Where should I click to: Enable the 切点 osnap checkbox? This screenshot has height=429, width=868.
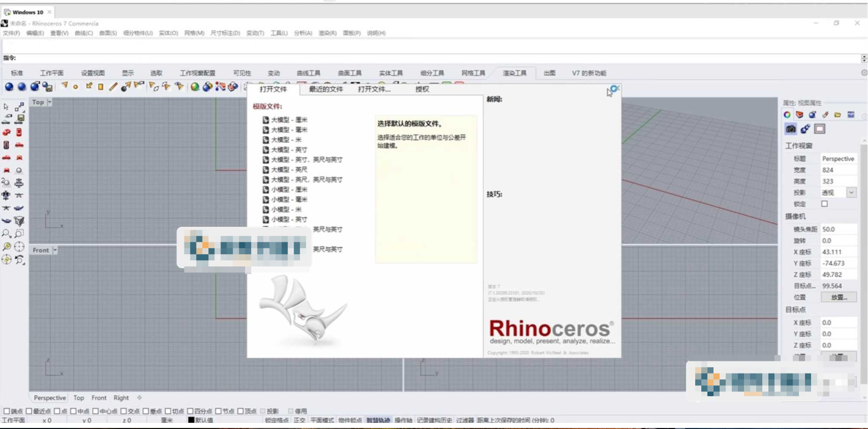168,411
